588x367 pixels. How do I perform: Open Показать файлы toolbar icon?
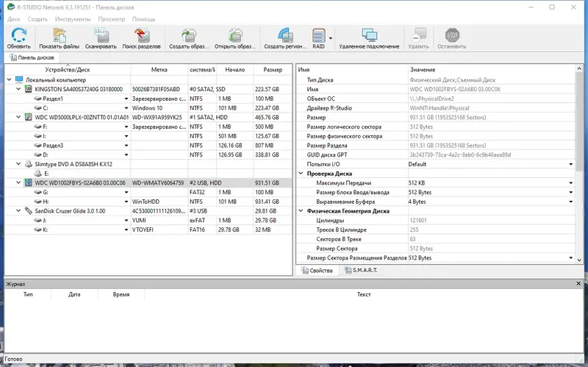tap(60, 35)
